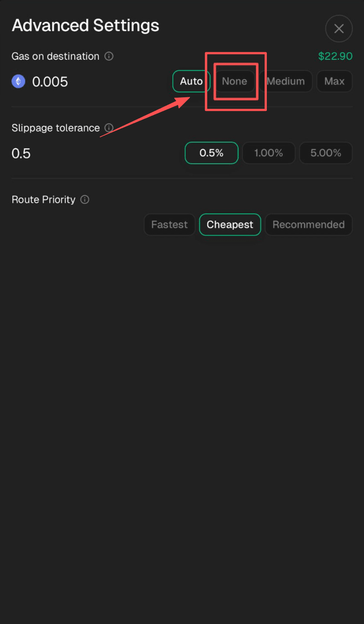Click the 0.5 slippage value field
Image resolution: width=364 pixels, height=624 pixels.
21,154
